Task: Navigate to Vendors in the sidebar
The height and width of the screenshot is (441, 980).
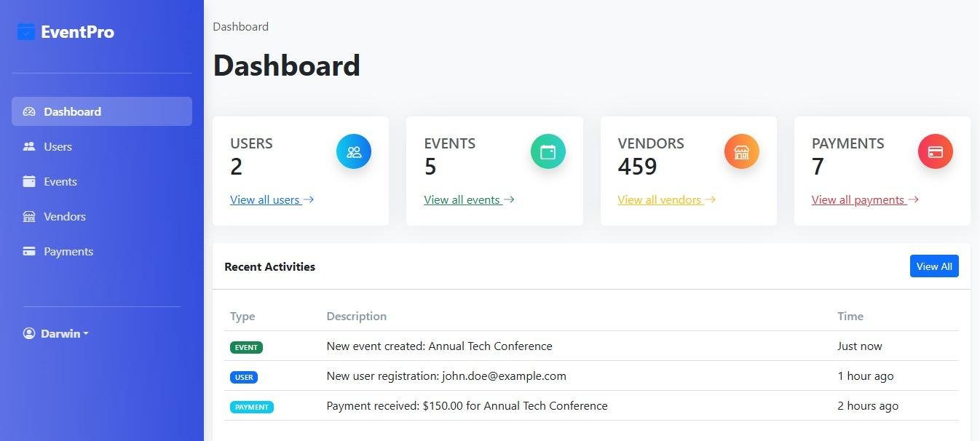Action: click(x=64, y=216)
